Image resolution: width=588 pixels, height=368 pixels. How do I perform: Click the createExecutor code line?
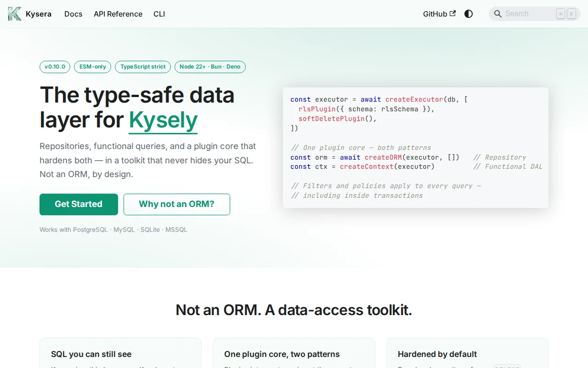coord(379,99)
